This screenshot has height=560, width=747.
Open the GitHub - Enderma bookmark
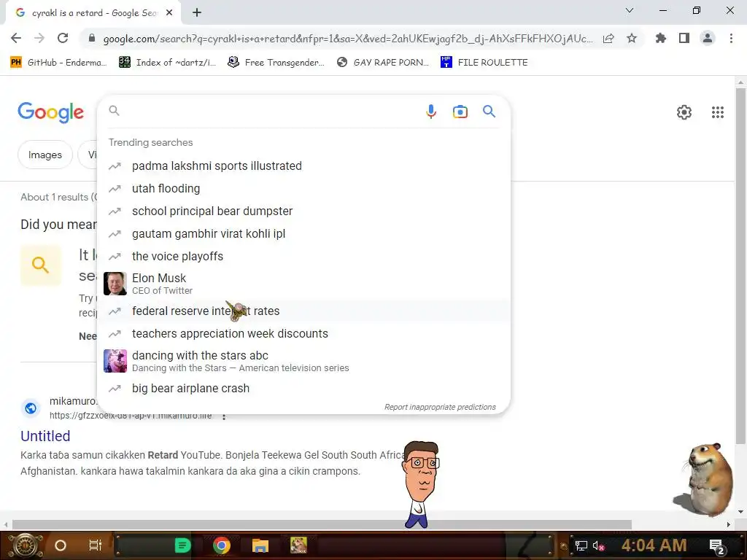(x=58, y=63)
